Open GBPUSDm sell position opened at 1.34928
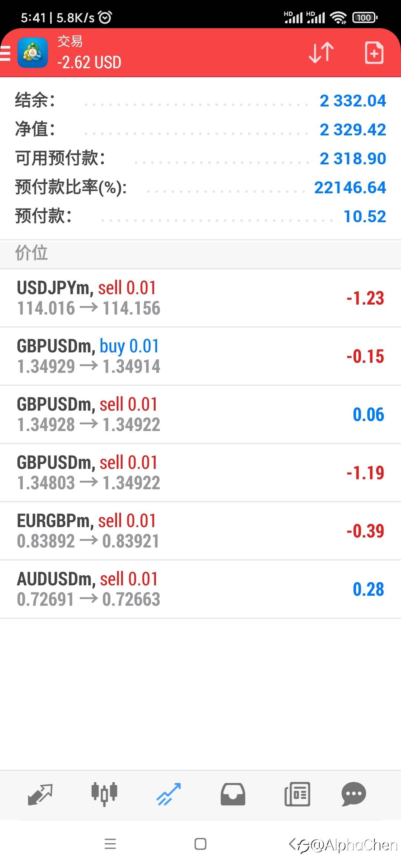Screen dimensions: 401x868 pyautogui.click(x=200, y=415)
